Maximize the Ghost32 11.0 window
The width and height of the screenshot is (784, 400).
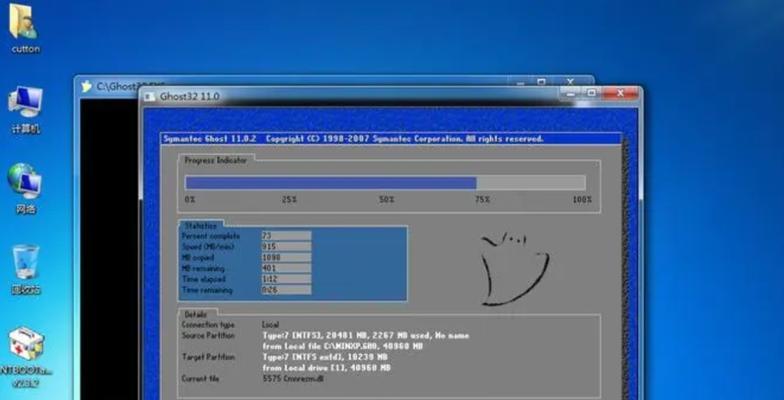592,93
